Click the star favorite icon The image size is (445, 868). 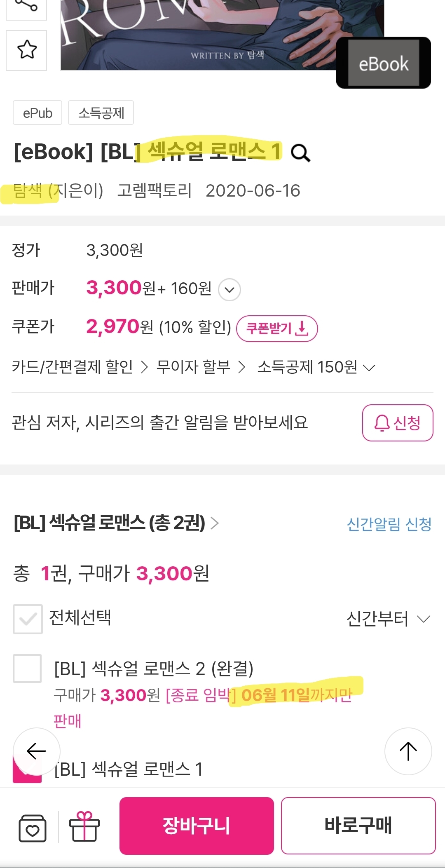tap(27, 50)
